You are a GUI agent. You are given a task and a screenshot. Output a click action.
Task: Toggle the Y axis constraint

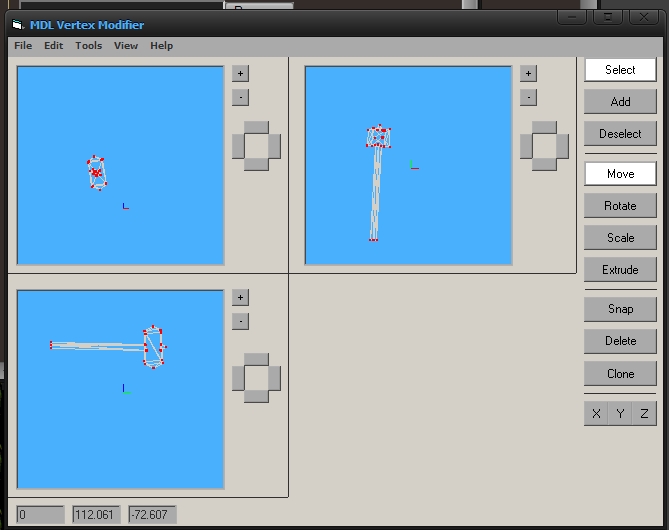point(620,414)
